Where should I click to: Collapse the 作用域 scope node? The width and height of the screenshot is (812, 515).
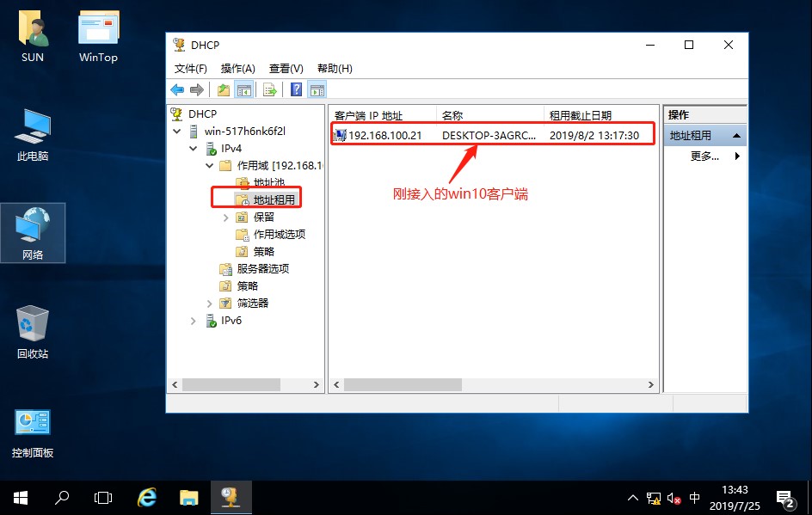[x=210, y=166]
